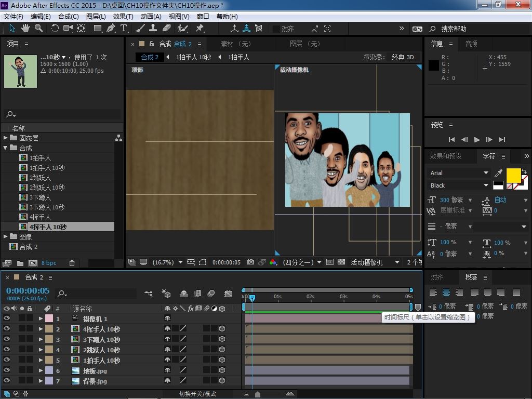Image resolution: width=532 pixels, height=399 pixels.
Task: Collapse the 合成 folder
Action: (5, 148)
